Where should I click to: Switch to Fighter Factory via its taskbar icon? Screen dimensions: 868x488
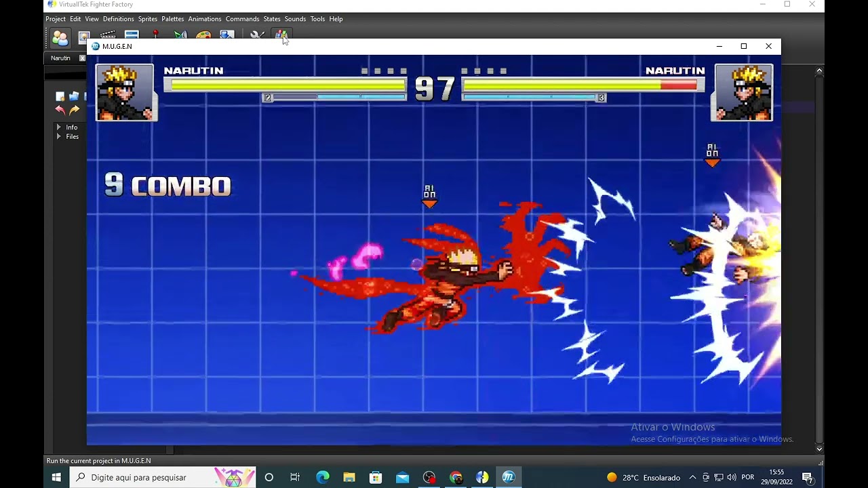(482, 477)
